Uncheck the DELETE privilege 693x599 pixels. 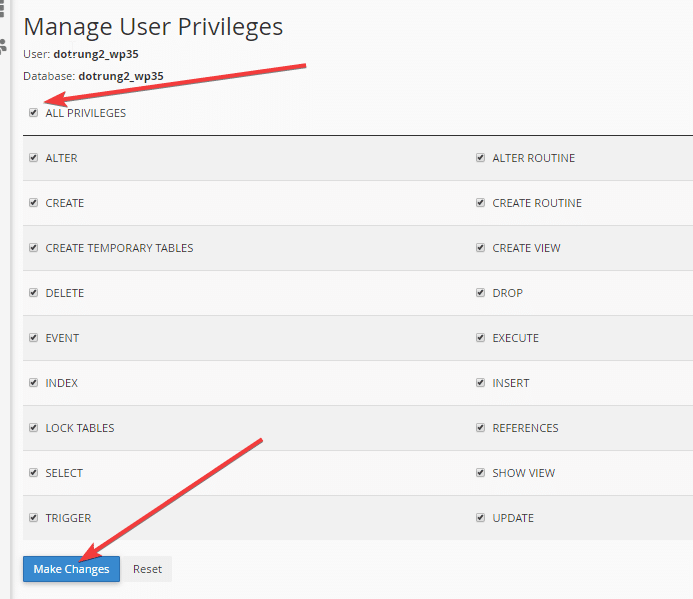[x=34, y=293]
